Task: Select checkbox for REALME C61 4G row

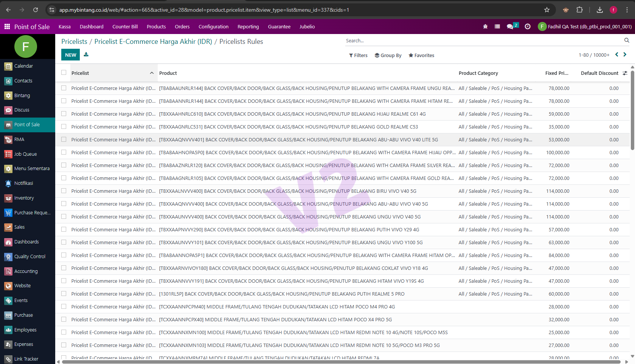Action: pyautogui.click(x=64, y=114)
